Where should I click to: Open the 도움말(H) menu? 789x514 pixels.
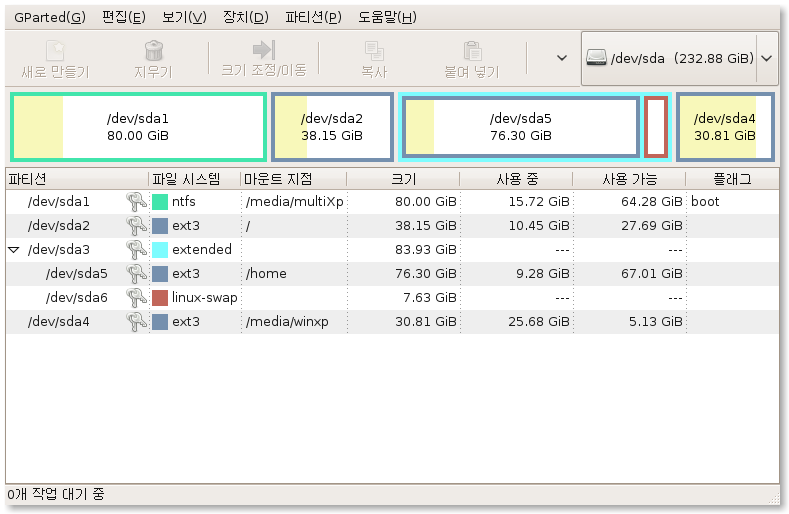point(387,18)
